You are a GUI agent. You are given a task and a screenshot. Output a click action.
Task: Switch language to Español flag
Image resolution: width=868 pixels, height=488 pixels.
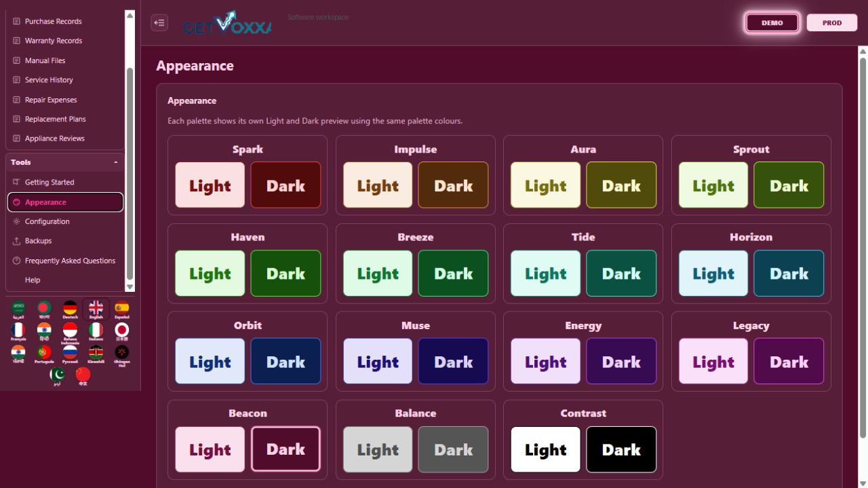pyautogui.click(x=121, y=309)
